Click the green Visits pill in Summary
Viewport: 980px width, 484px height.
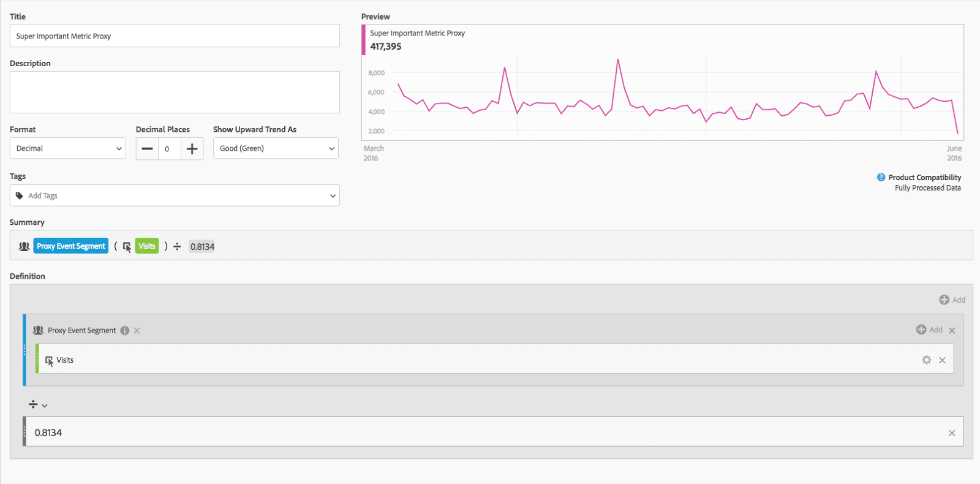(146, 246)
